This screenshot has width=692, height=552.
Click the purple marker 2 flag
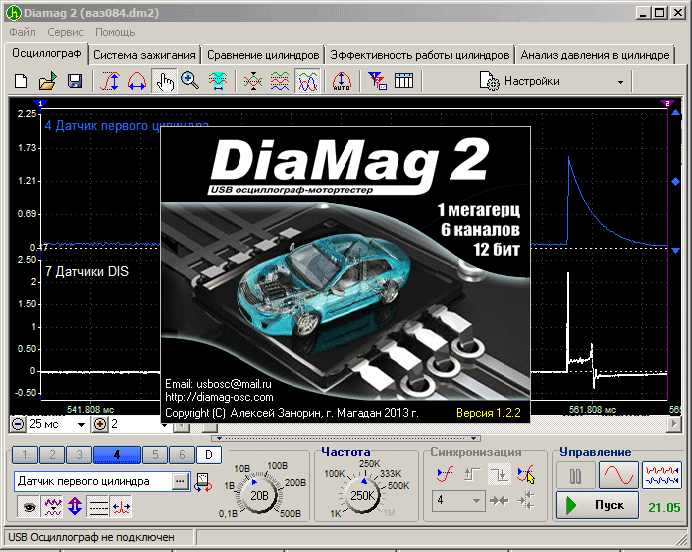coord(667,104)
